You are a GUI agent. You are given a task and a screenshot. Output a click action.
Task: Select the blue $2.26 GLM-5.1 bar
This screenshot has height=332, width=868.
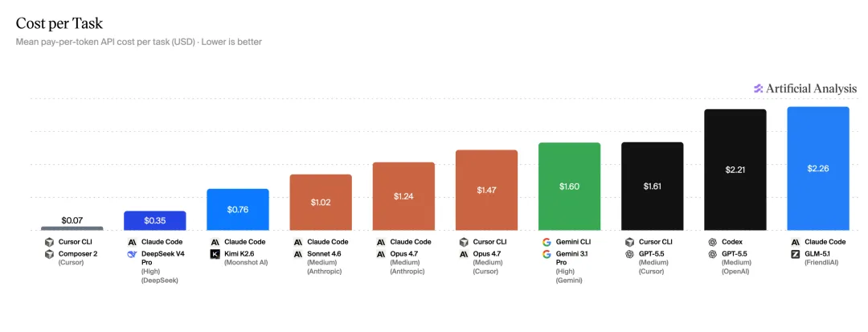[x=818, y=169]
